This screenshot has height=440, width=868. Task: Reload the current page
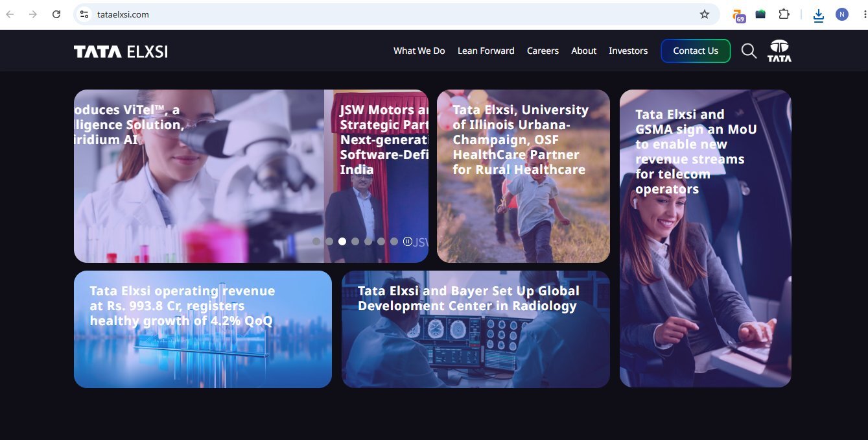tap(56, 14)
